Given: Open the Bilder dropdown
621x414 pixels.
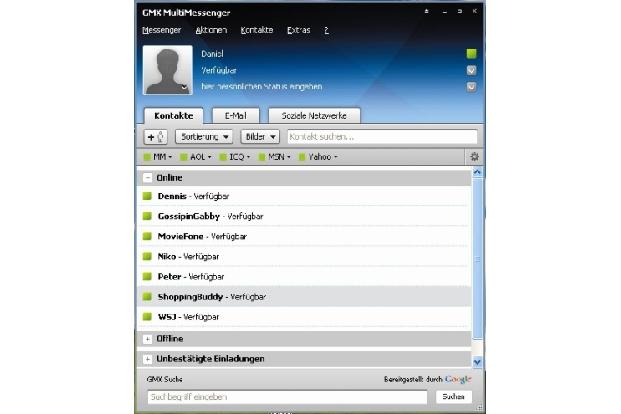Looking at the screenshot, I should click(260, 137).
